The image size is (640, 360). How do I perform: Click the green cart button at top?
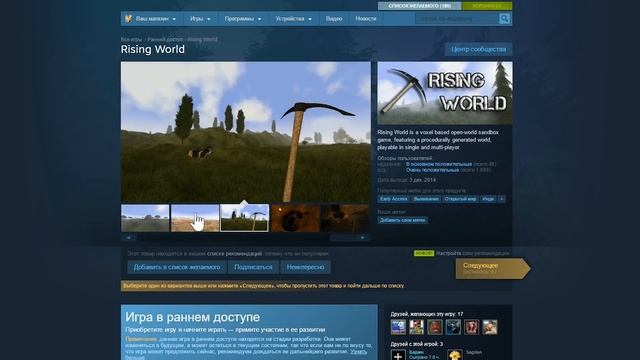(x=487, y=6)
